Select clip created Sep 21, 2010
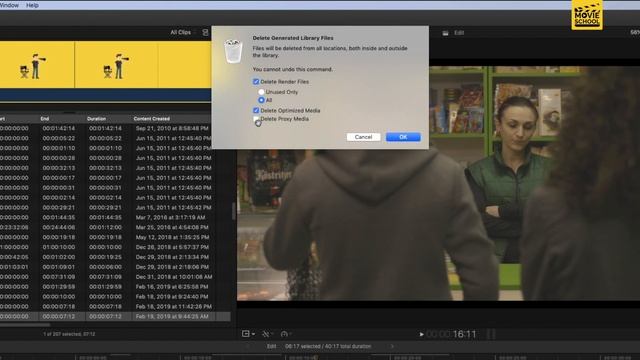The width and height of the screenshot is (640, 360). (115, 128)
